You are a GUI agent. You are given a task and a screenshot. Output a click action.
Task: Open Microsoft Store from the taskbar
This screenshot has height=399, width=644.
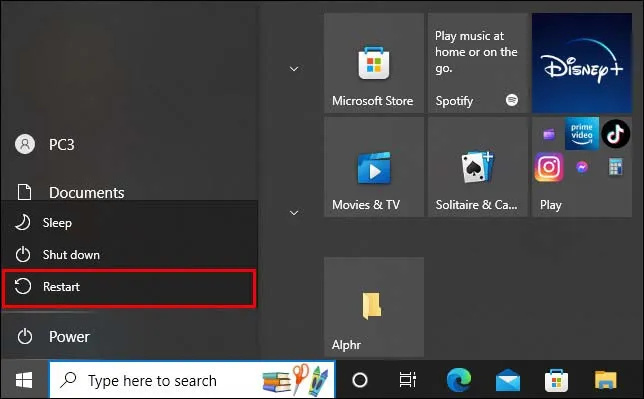557,380
